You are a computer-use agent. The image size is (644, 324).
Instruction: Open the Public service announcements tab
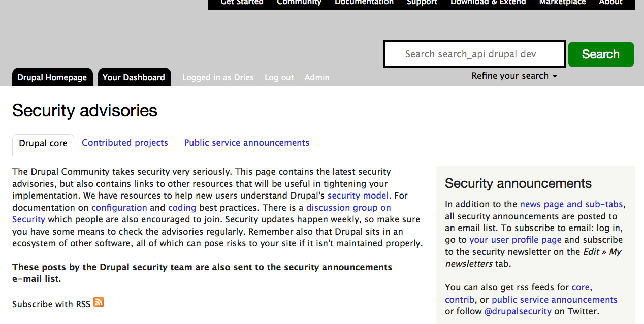pos(246,143)
